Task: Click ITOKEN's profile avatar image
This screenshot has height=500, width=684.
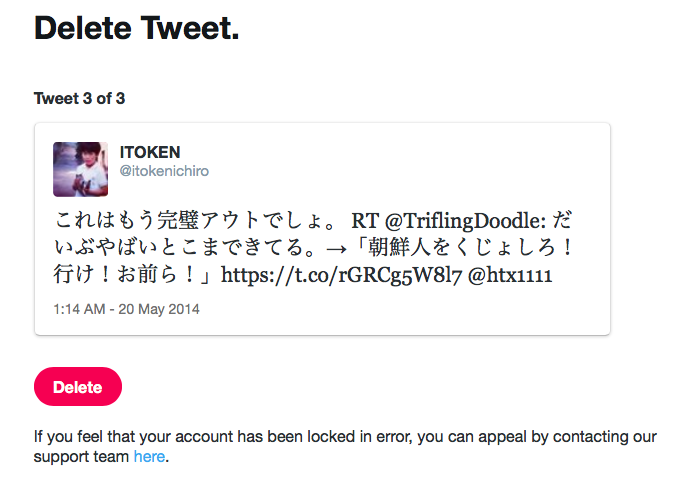Action: point(80,169)
